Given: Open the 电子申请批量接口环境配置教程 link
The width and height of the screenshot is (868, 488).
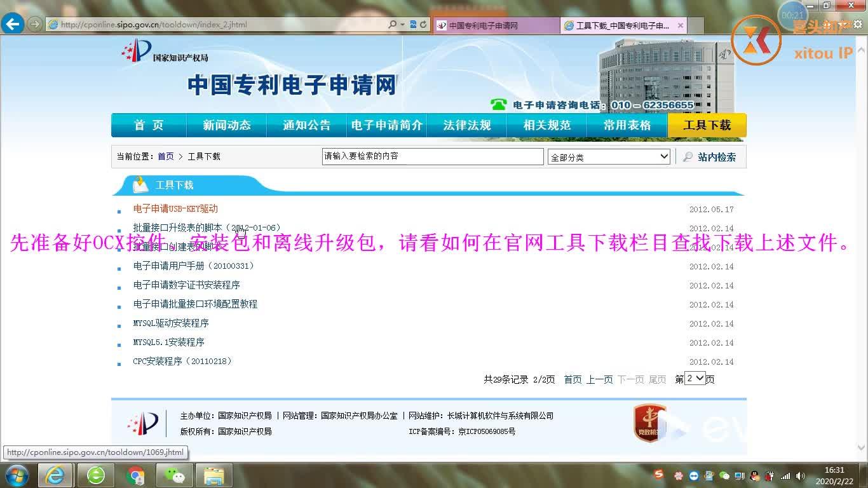Looking at the screenshot, I should click(x=195, y=304).
